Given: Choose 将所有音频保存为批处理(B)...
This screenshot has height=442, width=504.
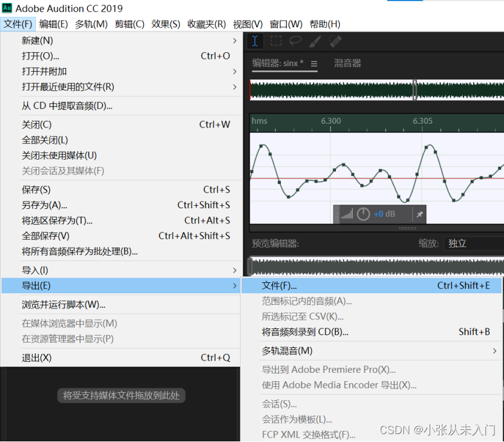Looking at the screenshot, I should tap(121, 251).
